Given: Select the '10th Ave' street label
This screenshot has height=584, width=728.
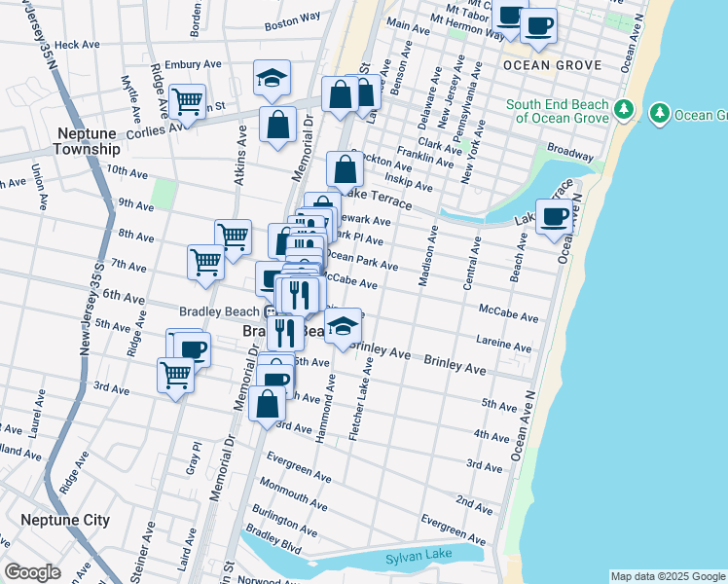Looking at the screenshot, I should click(127, 171).
